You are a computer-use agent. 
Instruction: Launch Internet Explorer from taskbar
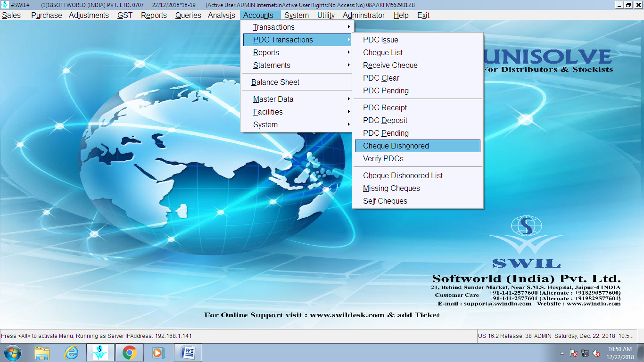point(71,353)
